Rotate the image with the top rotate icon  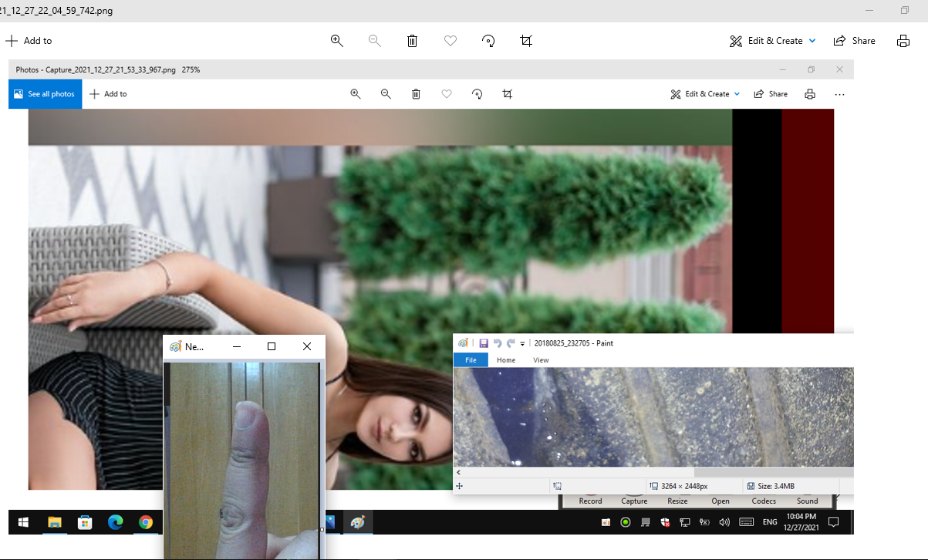pyautogui.click(x=488, y=41)
